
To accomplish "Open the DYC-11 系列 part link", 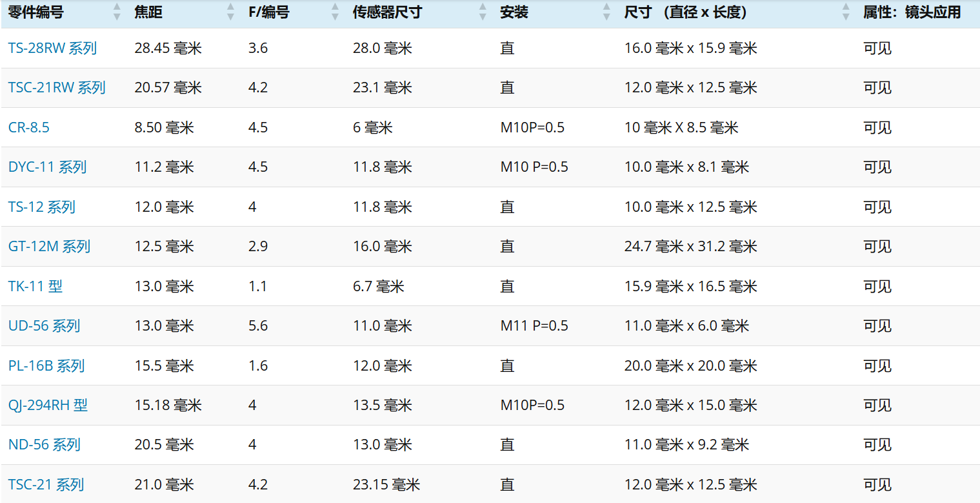I will (47, 167).
